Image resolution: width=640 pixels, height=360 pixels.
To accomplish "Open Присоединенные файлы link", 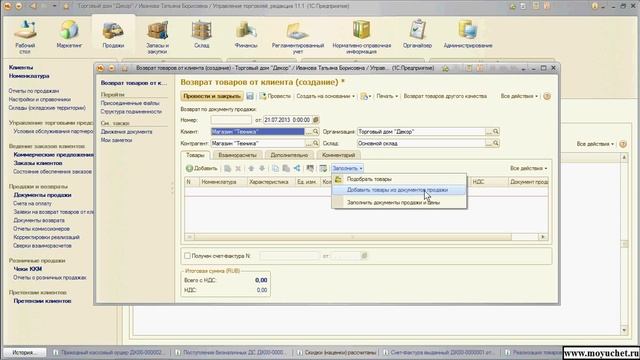I will [x=130, y=103].
